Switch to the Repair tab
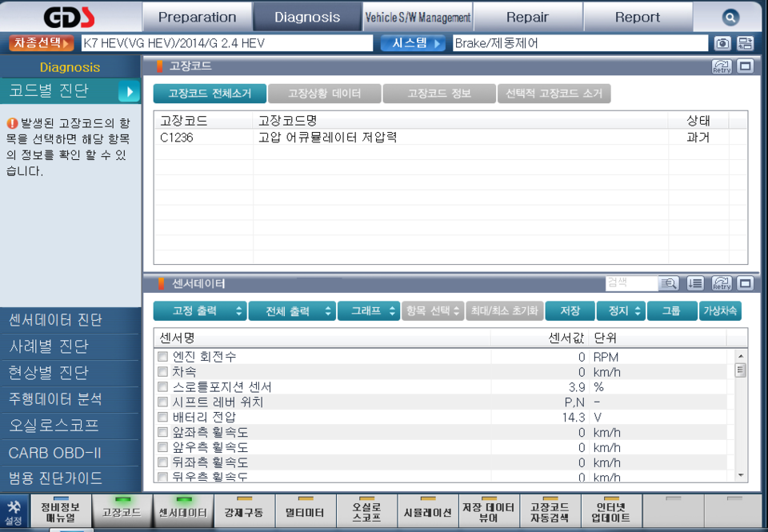 point(527,17)
